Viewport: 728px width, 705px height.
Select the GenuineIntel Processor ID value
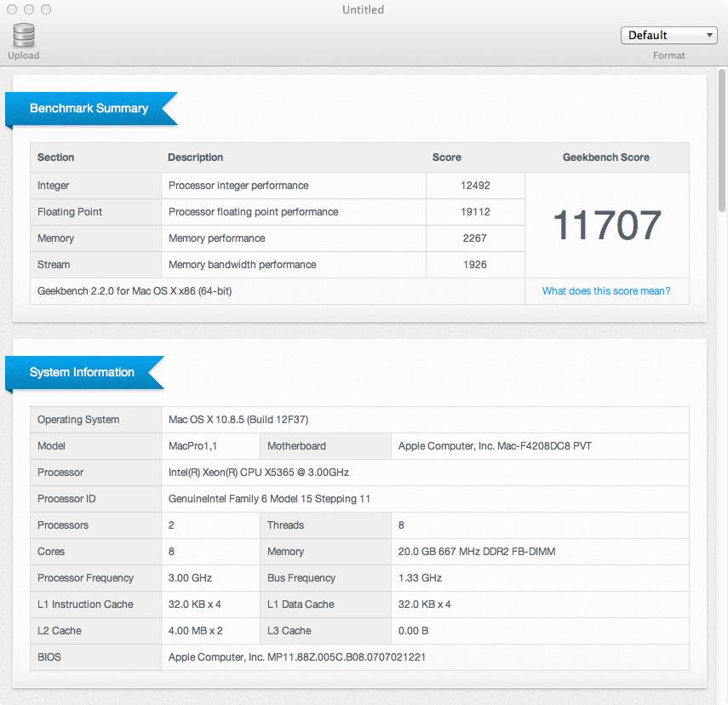(x=269, y=499)
